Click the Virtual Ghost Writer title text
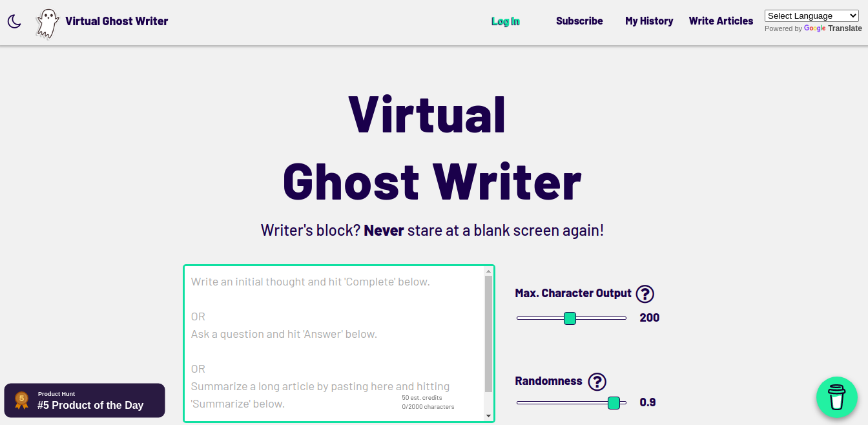Viewport: 868px width, 425px height. click(116, 21)
